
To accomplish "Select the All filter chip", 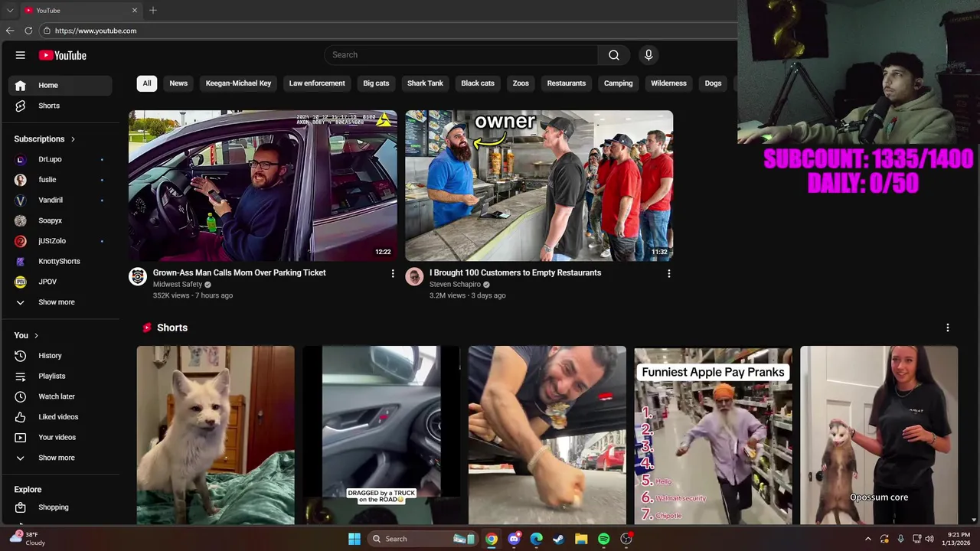I will coord(147,83).
